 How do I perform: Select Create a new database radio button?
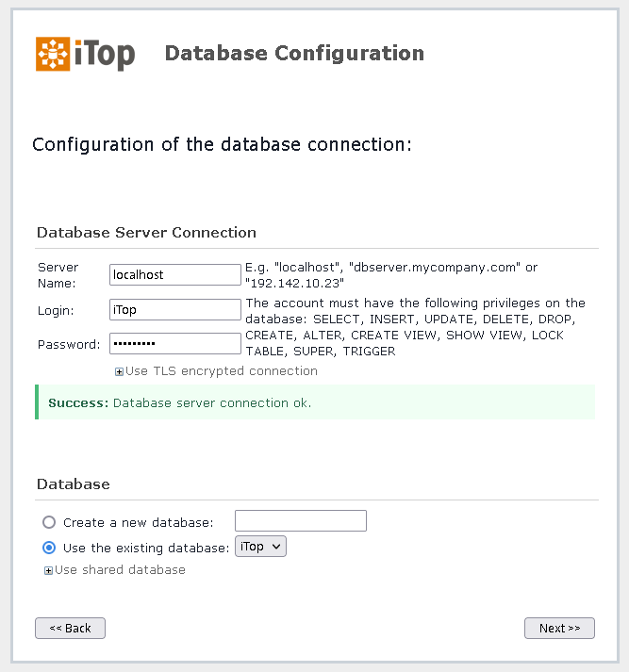pos(49,522)
